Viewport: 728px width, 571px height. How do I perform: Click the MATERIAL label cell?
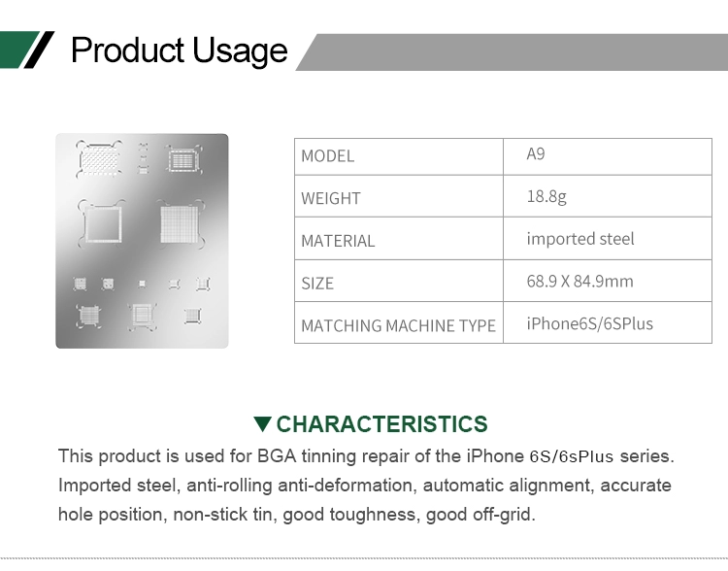[399, 239]
